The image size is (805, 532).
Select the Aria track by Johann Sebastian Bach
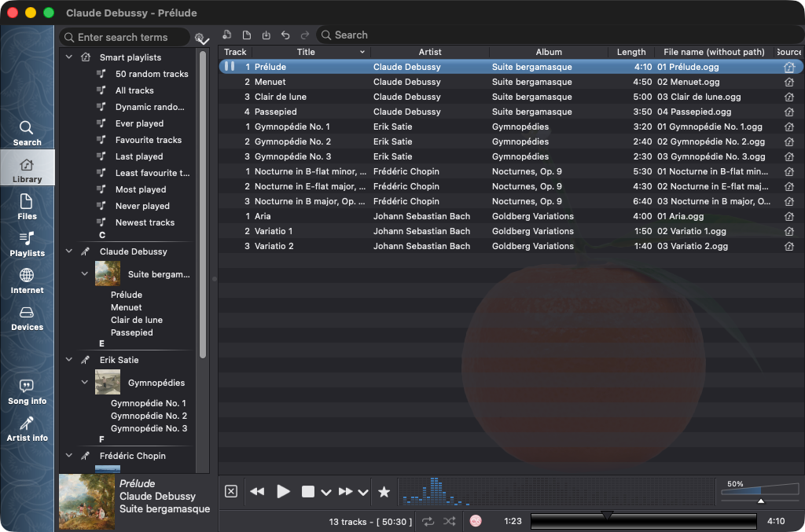[x=510, y=216]
